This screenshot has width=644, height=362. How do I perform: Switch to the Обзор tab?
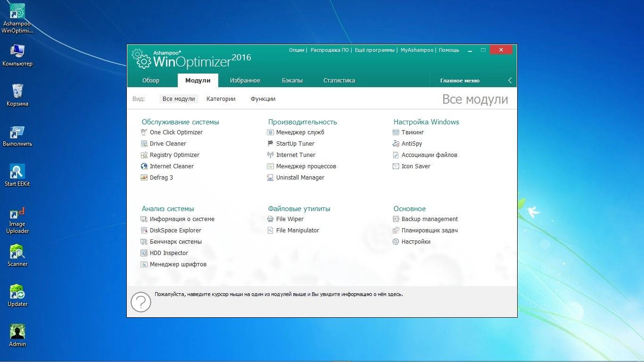151,81
